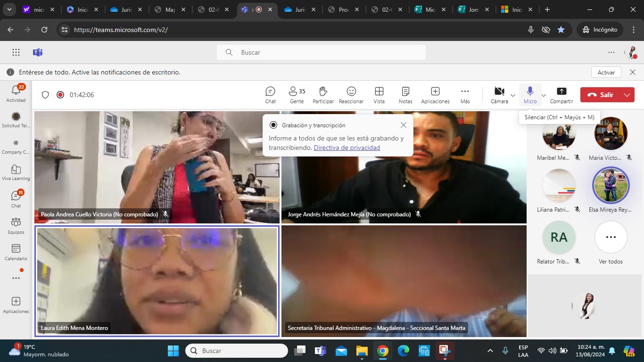This screenshot has width=644, height=362.
Task: Open the Windows Start menu
Action: point(173,351)
